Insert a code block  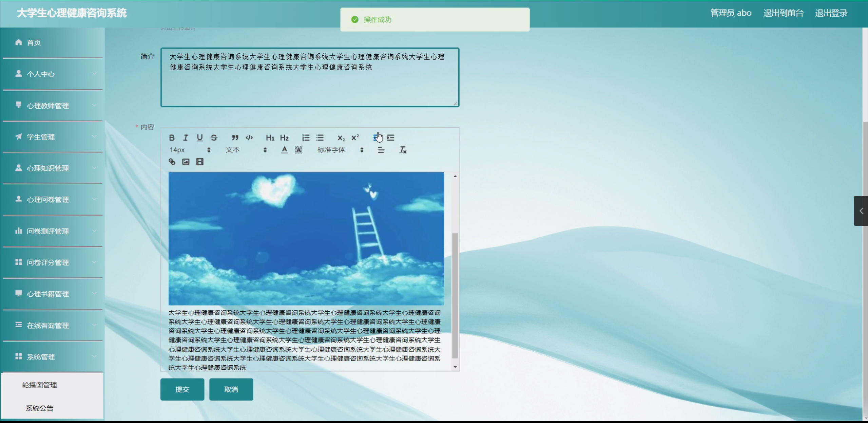point(249,137)
